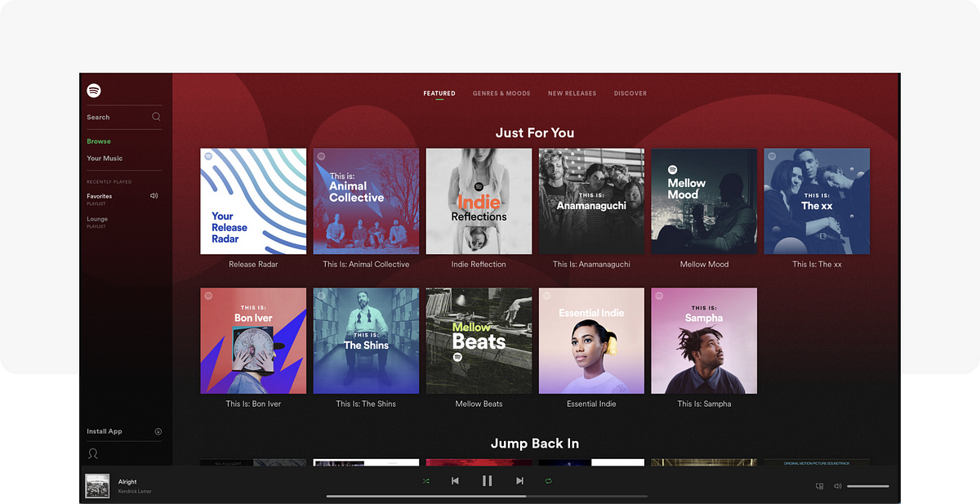The height and width of the screenshot is (504, 980).
Task: Click 'This Is: Bon Iver' caption
Action: coord(253,404)
